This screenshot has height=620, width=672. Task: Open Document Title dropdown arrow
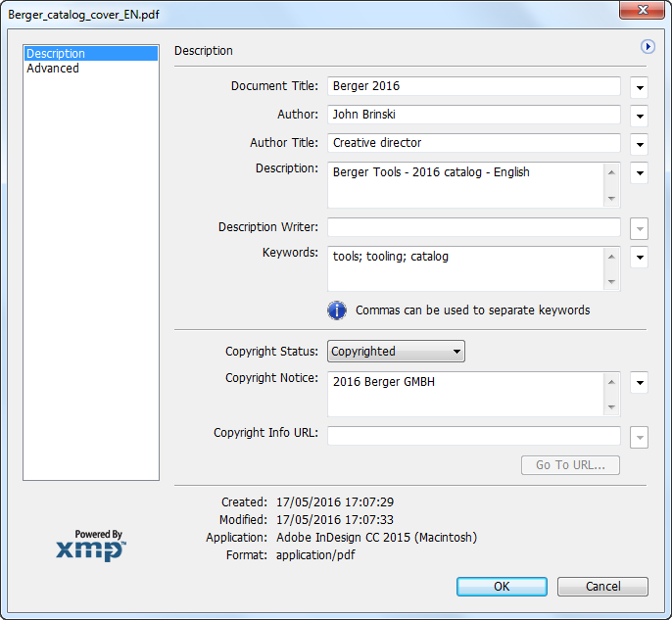click(x=639, y=87)
